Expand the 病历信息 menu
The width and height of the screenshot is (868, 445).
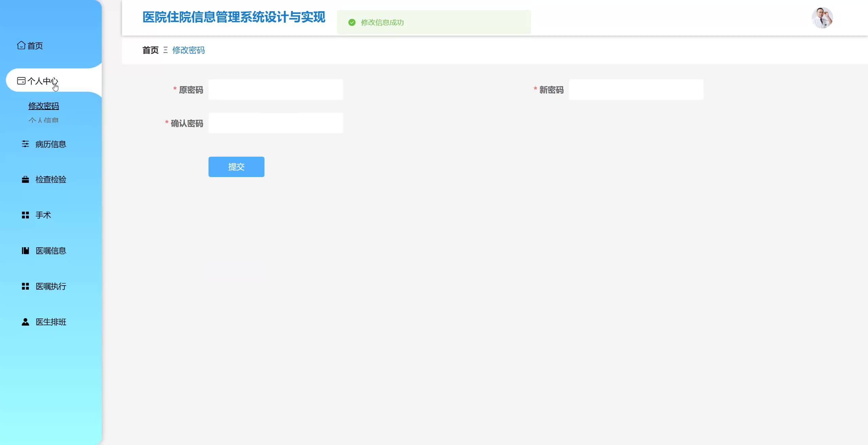click(x=51, y=144)
